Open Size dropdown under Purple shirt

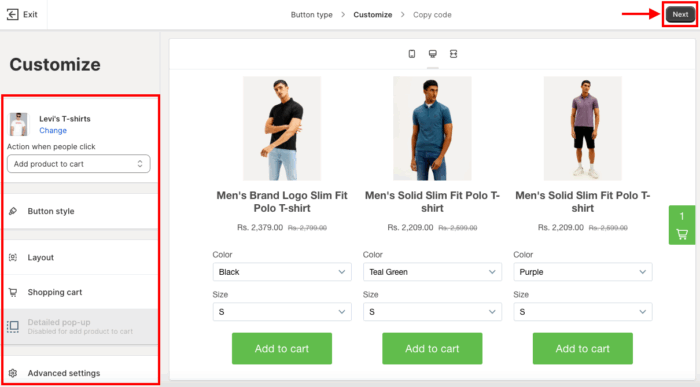(x=583, y=312)
